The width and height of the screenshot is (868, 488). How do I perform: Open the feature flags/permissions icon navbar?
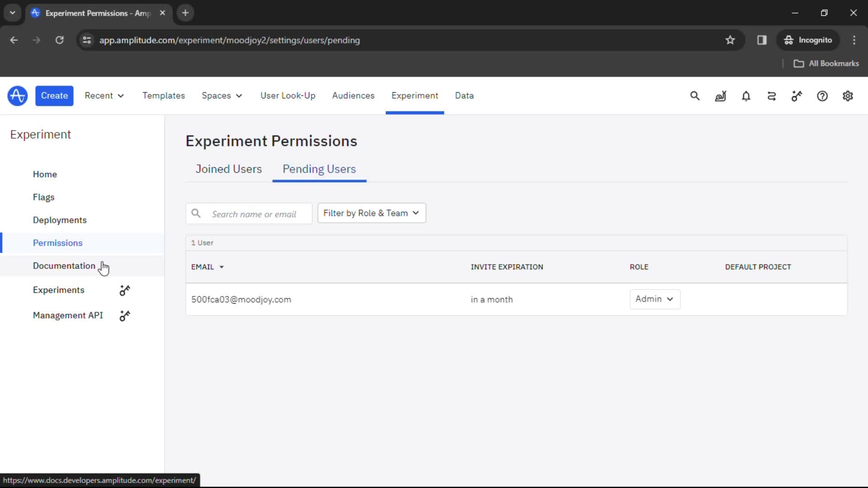pyautogui.click(x=797, y=96)
